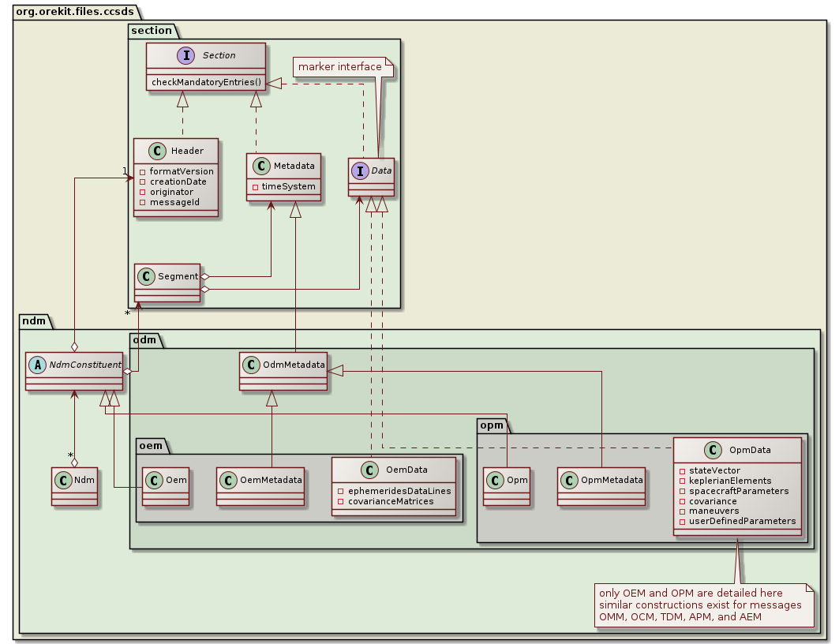Image resolution: width=839 pixels, height=644 pixels.
Task: Click the marker interface note
Action: [x=343, y=67]
